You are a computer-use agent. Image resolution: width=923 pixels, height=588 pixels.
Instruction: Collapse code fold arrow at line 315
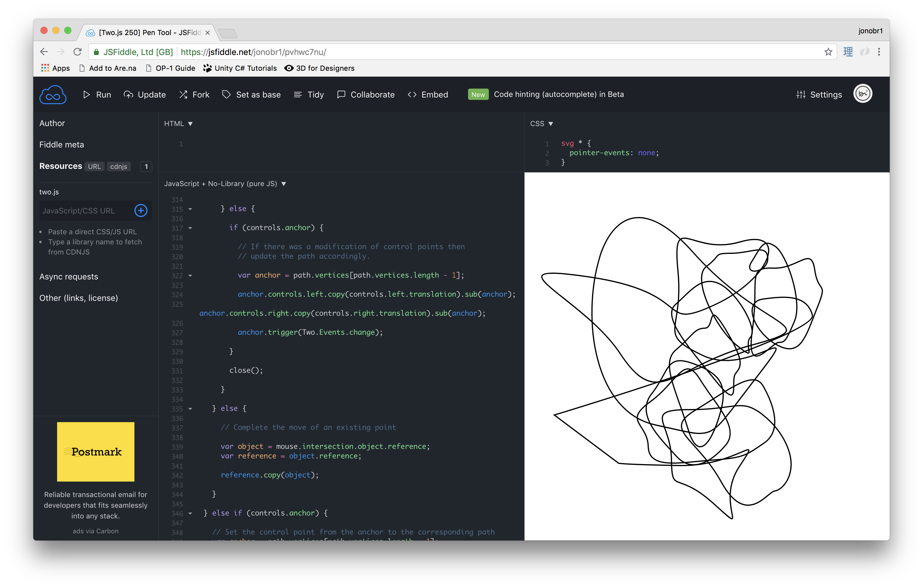click(x=190, y=209)
